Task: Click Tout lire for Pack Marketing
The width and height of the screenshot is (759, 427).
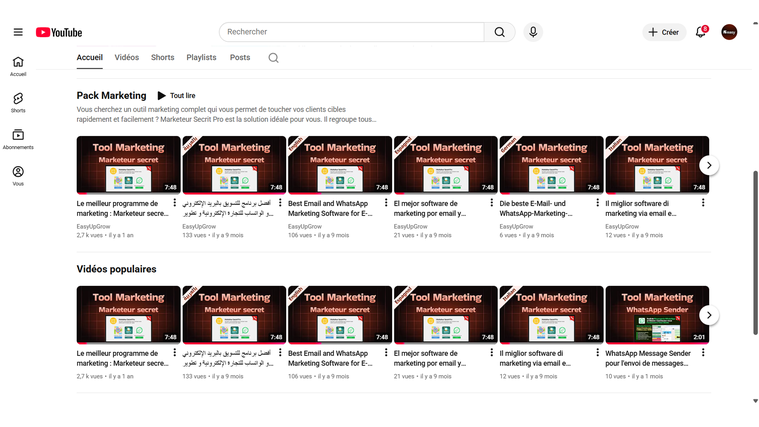Action: [x=176, y=96]
